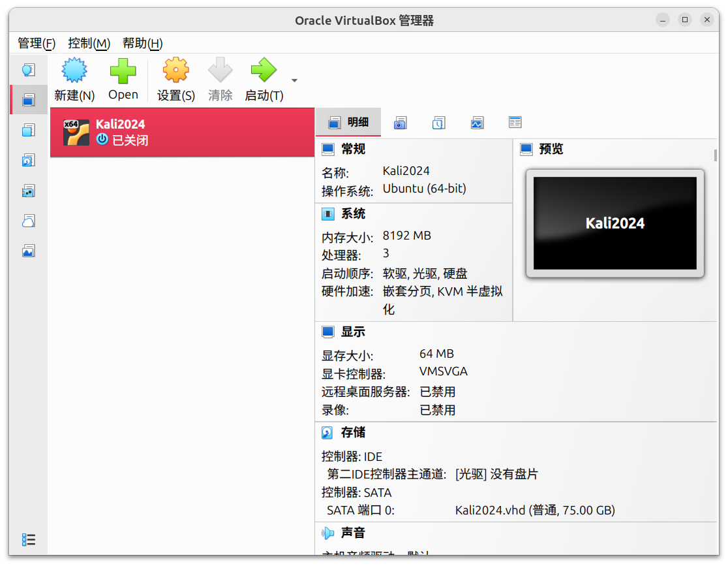Open the 控制(M) menu
Screen dimensions: 728x566
point(89,43)
